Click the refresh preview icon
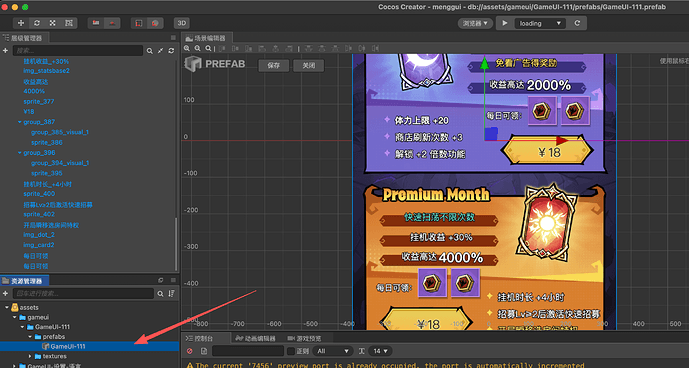689x368 pixels. click(x=577, y=23)
